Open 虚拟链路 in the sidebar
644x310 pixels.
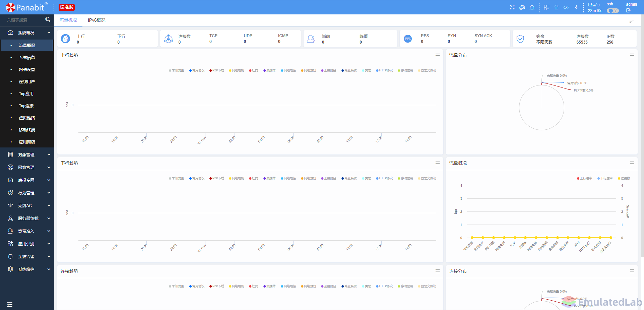tap(27, 118)
